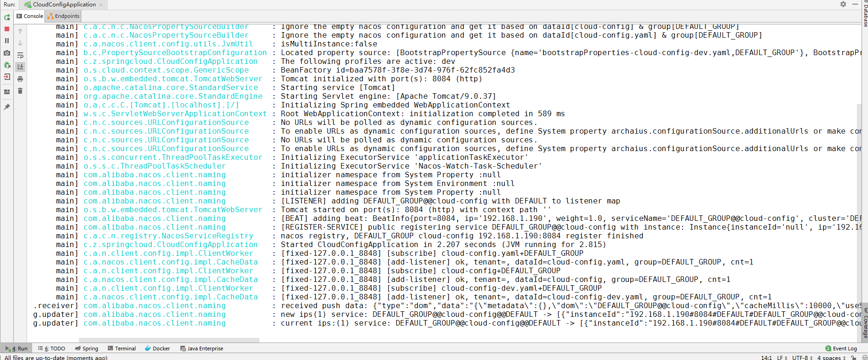Stop the running application with red square
Viewport: 868px width, 360px height.
click(x=7, y=29)
